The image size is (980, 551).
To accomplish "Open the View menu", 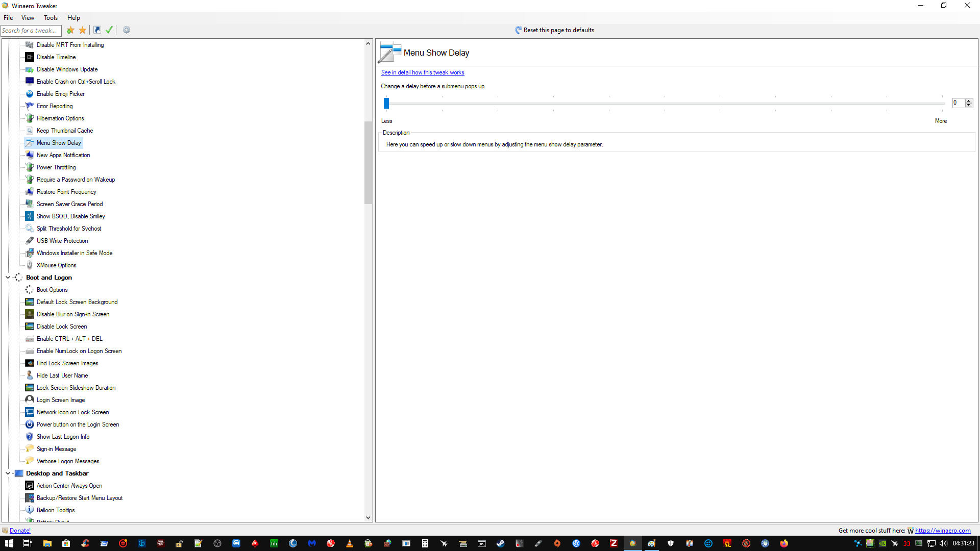I will pyautogui.click(x=28, y=18).
